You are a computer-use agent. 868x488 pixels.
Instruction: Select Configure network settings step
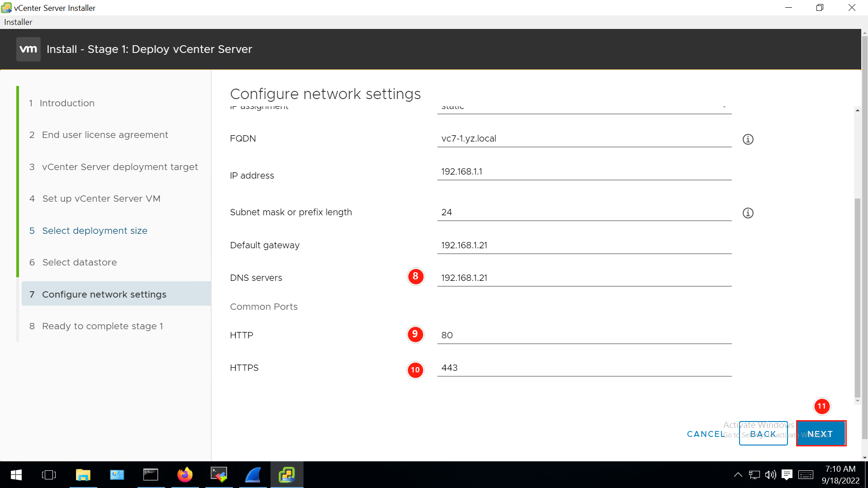[116, 294]
